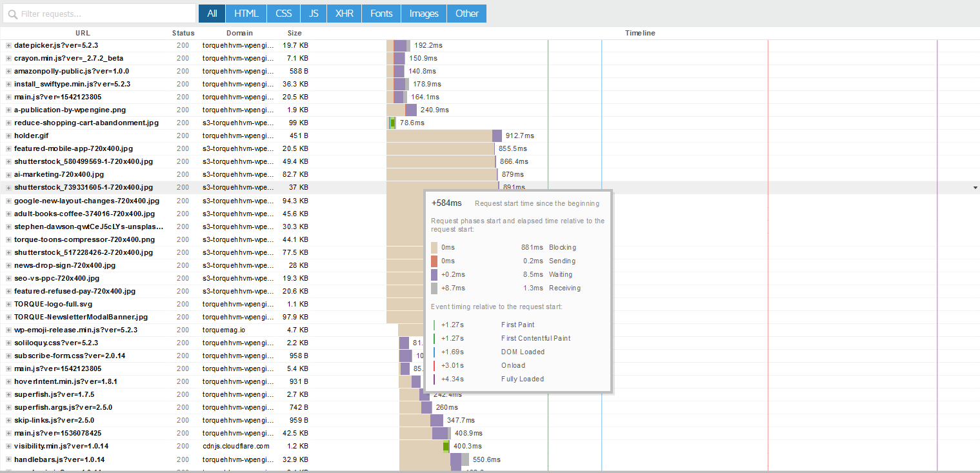The image size is (980, 473).
Task: Select the All filter tab
Action: click(x=212, y=14)
